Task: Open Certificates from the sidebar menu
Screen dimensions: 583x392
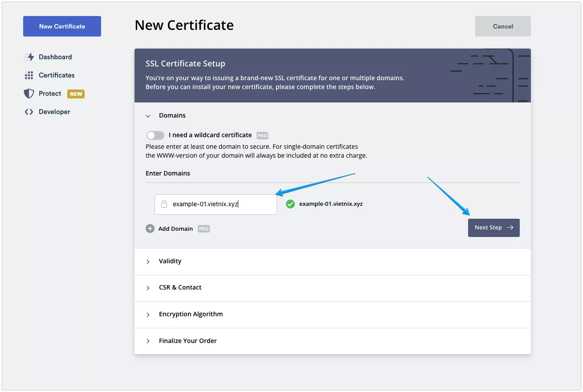Action: click(57, 75)
